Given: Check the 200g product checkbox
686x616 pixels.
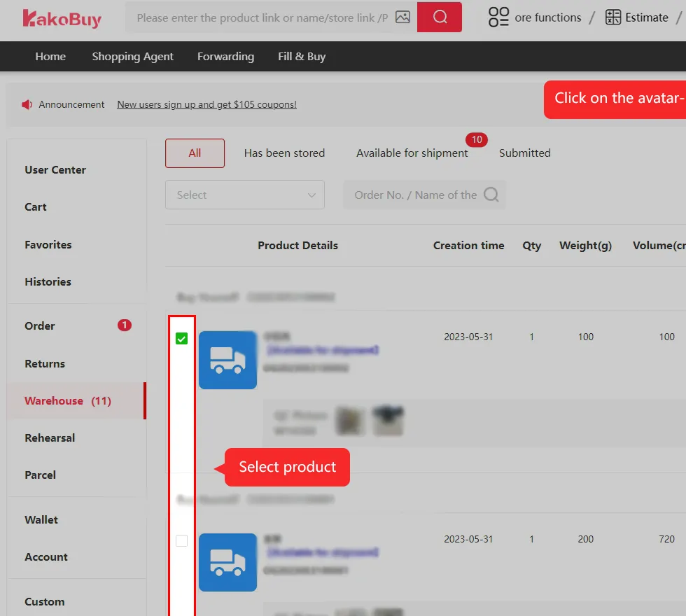Looking at the screenshot, I should click(181, 540).
